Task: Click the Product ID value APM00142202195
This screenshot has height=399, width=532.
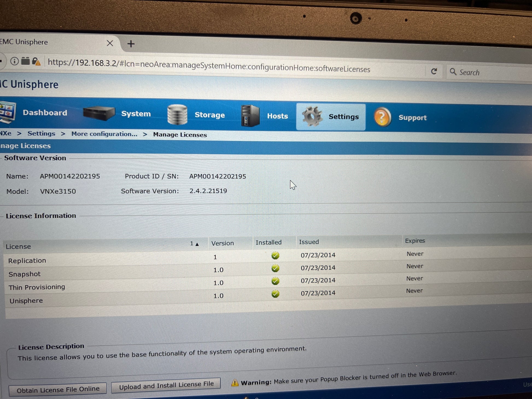Action: 218,176
